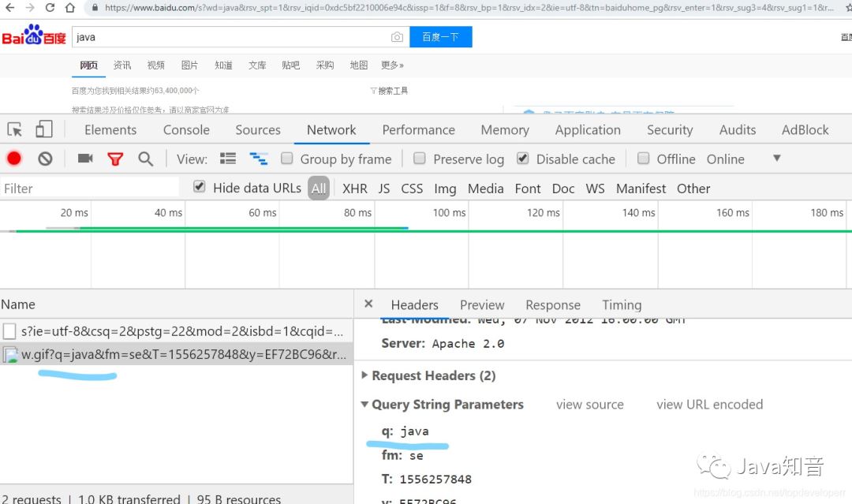Open network search magnifier icon
The image size is (852, 504).
pyautogui.click(x=146, y=159)
